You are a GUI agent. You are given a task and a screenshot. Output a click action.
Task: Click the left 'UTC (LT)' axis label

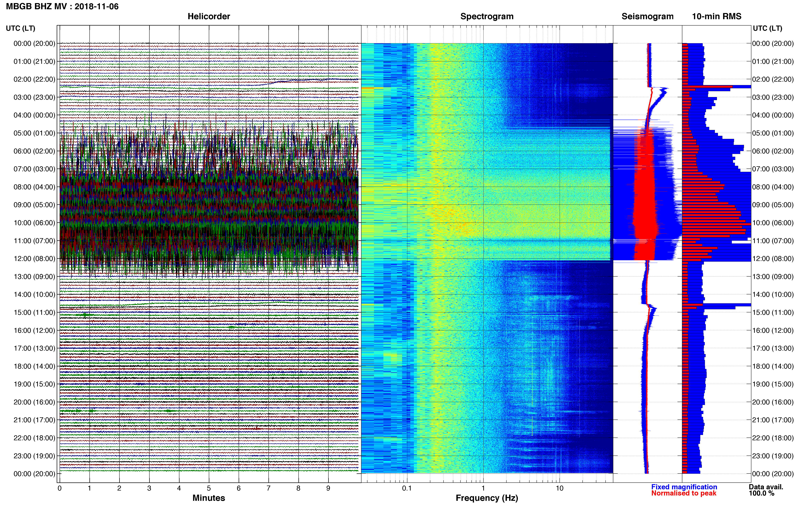pyautogui.click(x=21, y=28)
